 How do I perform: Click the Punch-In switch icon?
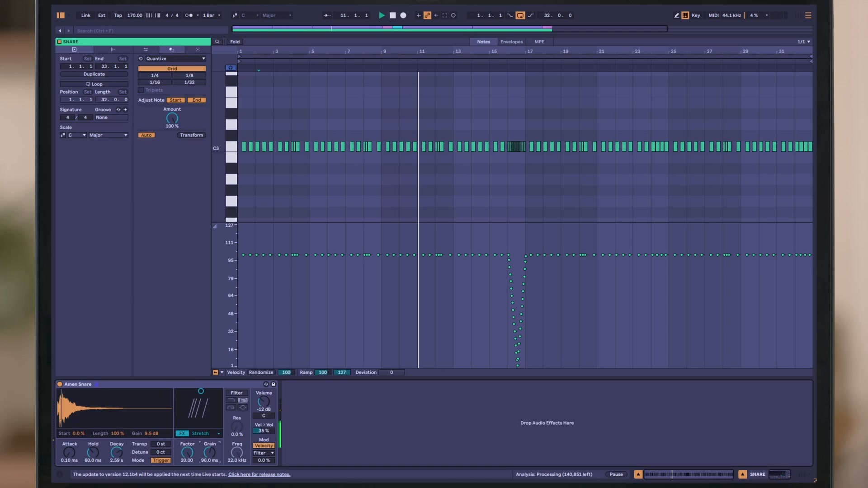point(510,15)
